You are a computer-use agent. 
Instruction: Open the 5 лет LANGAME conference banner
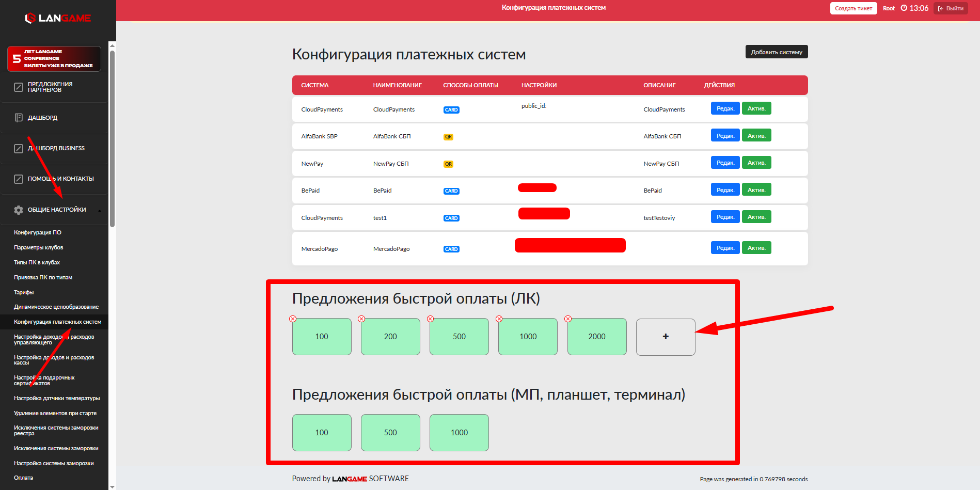pyautogui.click(x=54, y=59)
